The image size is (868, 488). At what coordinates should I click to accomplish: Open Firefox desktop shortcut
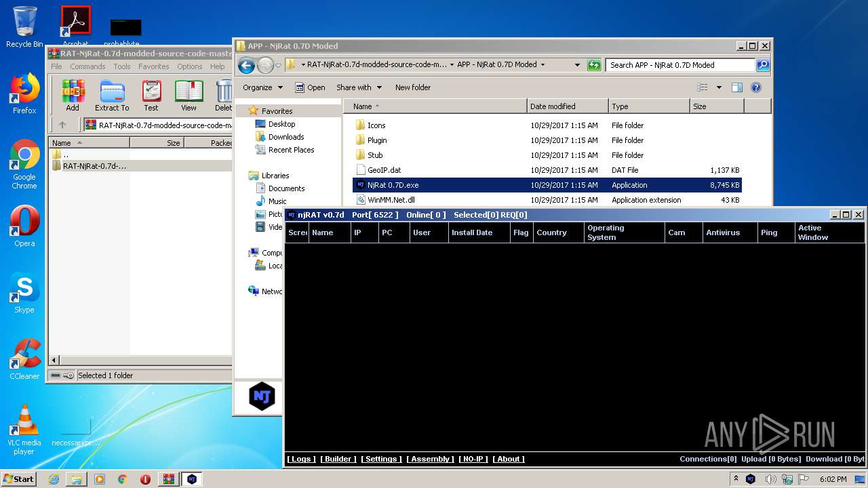(24, 94)
